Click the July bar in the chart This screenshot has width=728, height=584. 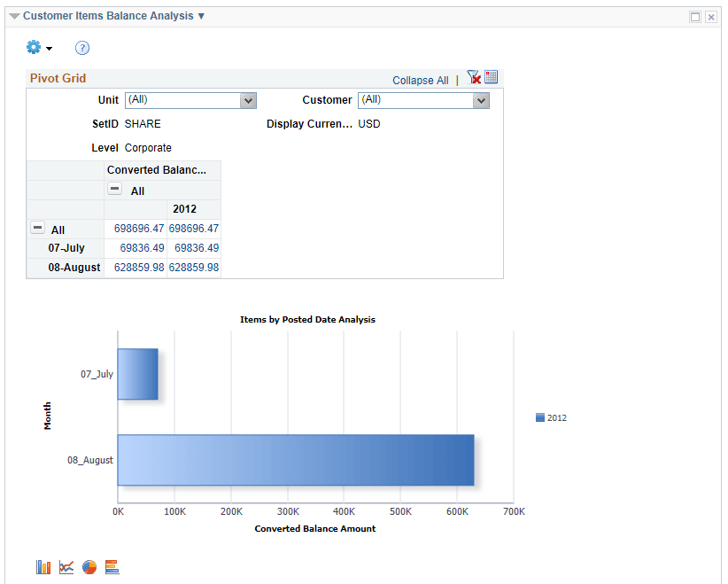(x=137, y=374)
